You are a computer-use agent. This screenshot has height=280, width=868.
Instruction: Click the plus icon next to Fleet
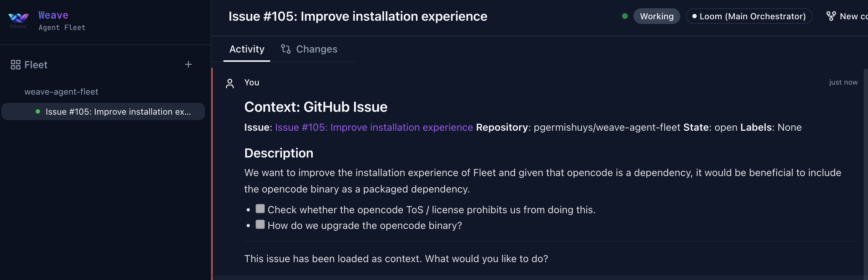pyautogui.click(x=188, y=65)
